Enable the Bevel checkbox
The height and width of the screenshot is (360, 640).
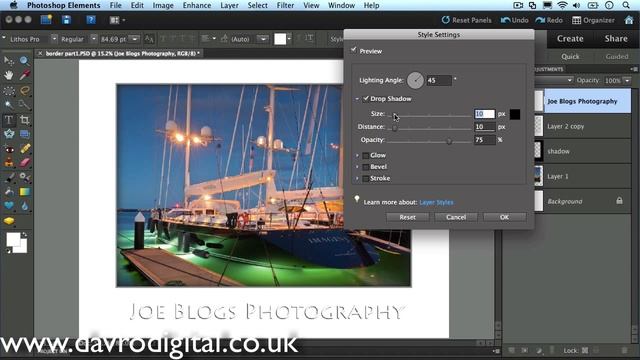point(366,167)
